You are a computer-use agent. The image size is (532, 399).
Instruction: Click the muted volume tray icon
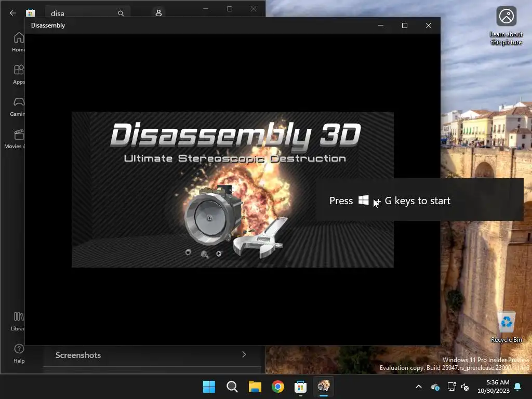[x=465, y=387]
